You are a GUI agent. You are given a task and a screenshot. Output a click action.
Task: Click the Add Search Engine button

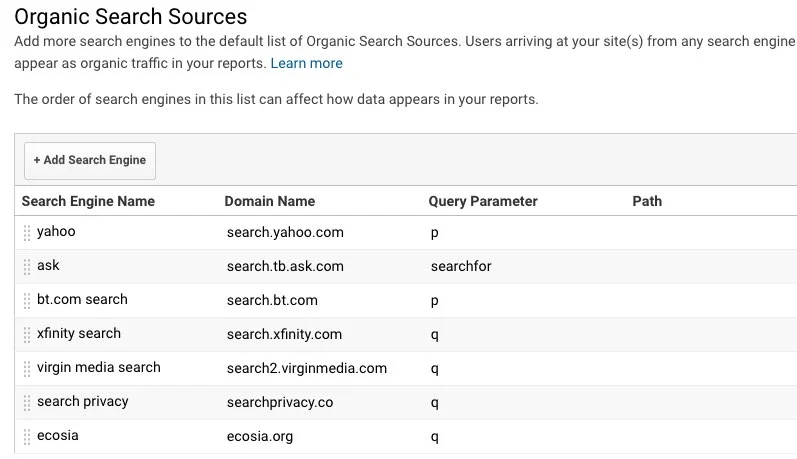pos(90,161)
